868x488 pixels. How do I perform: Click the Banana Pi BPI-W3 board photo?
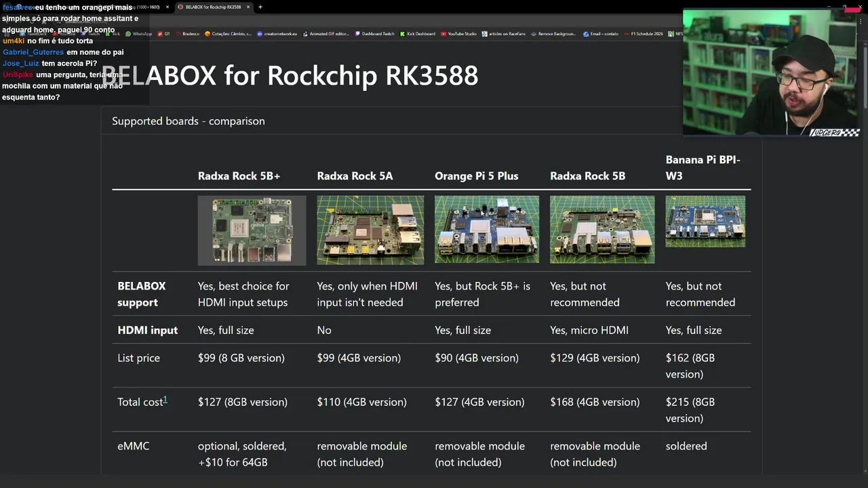click(705, 222)
